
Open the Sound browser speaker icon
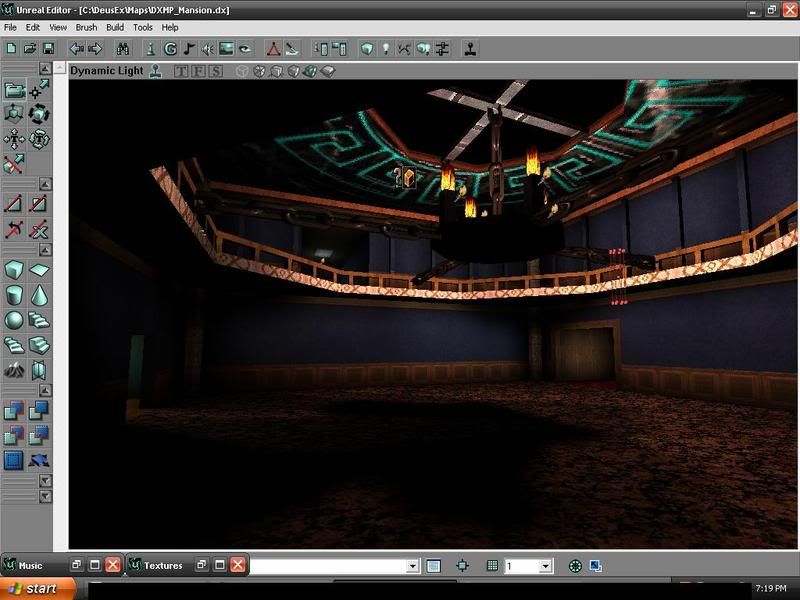point(208,49)
